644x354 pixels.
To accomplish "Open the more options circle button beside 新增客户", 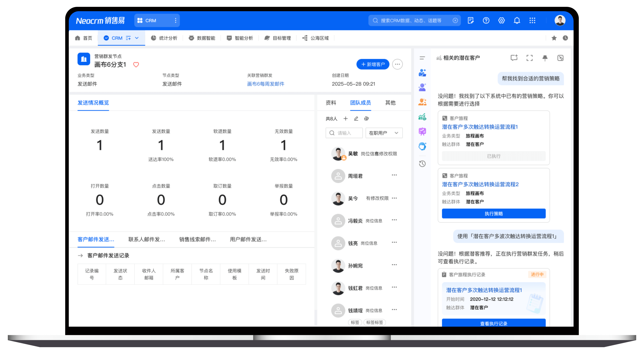I will click(x=398, y=64).
